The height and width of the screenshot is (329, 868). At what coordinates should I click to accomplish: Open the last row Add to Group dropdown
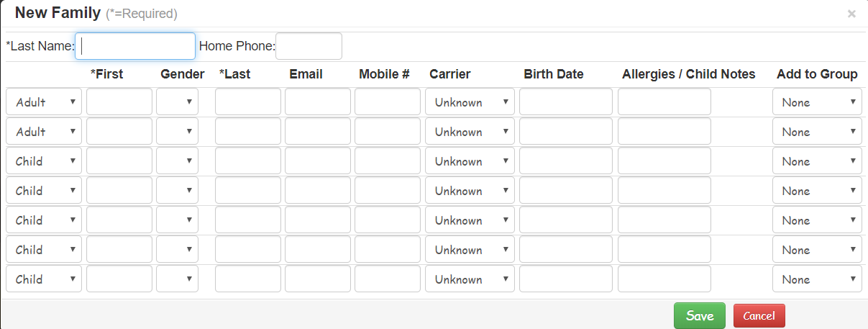(817, 279)
